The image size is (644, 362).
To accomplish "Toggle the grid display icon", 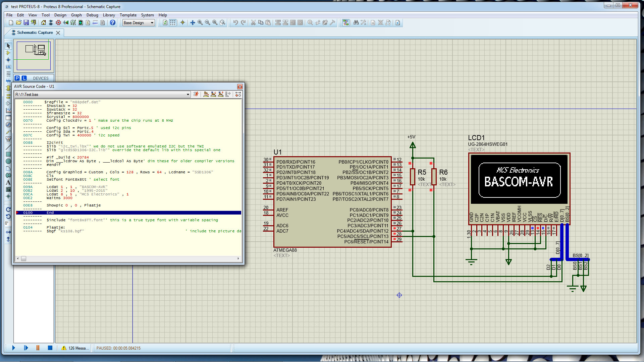I will pos(172,23).
